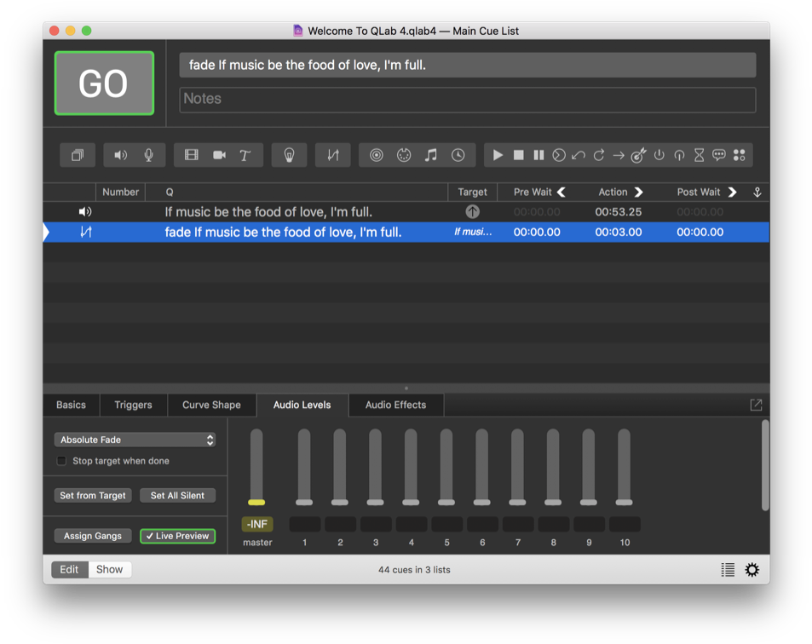This screenshot has width=812, height=644.
Task: Add a Memo cue with speech bubble
Action: click(719, 155)
